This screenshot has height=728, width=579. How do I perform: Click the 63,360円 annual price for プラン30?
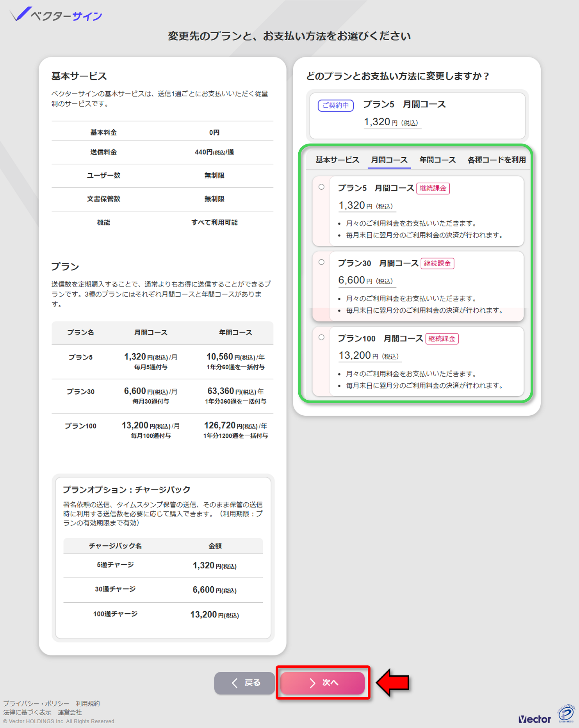[x=236, y=391]
